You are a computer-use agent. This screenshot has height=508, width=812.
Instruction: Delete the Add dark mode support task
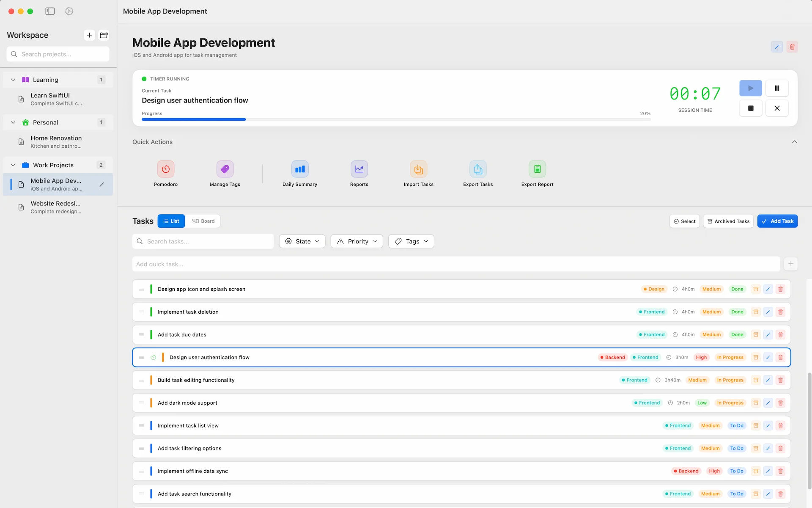[780, 403]
